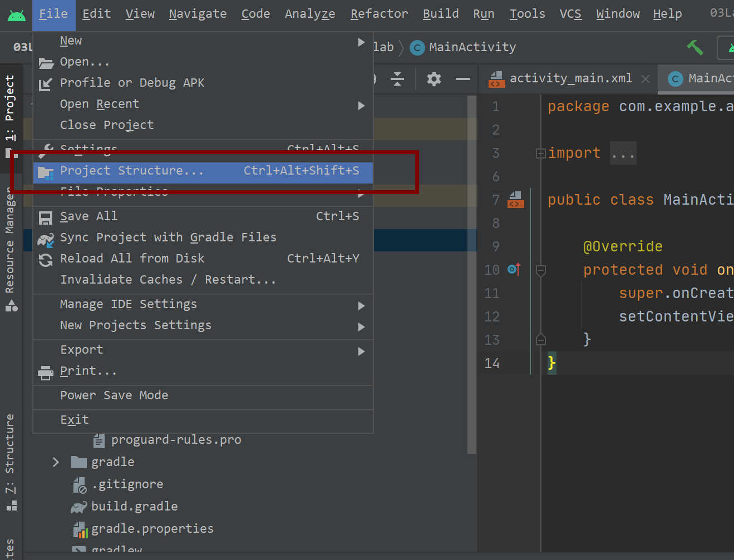Hide the Project panel with minus icon
Image resolution: width=734 pixels, height=560 pixels.
(x=463, y=80)
